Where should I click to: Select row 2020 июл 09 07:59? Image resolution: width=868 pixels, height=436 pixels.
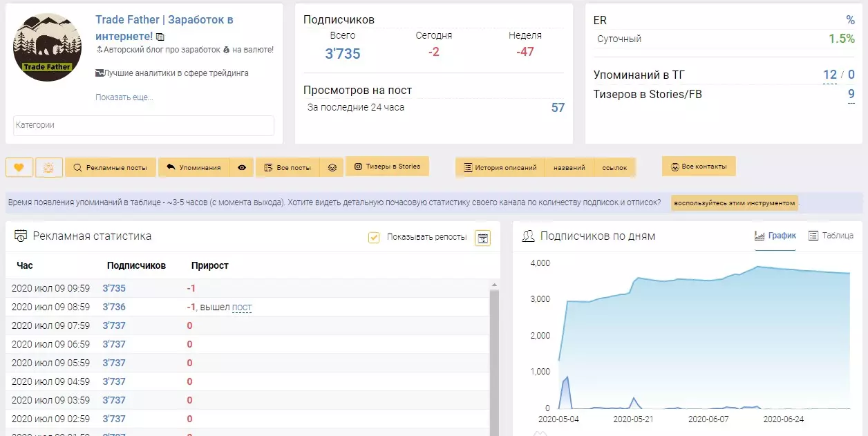click(x=247, y=325)
